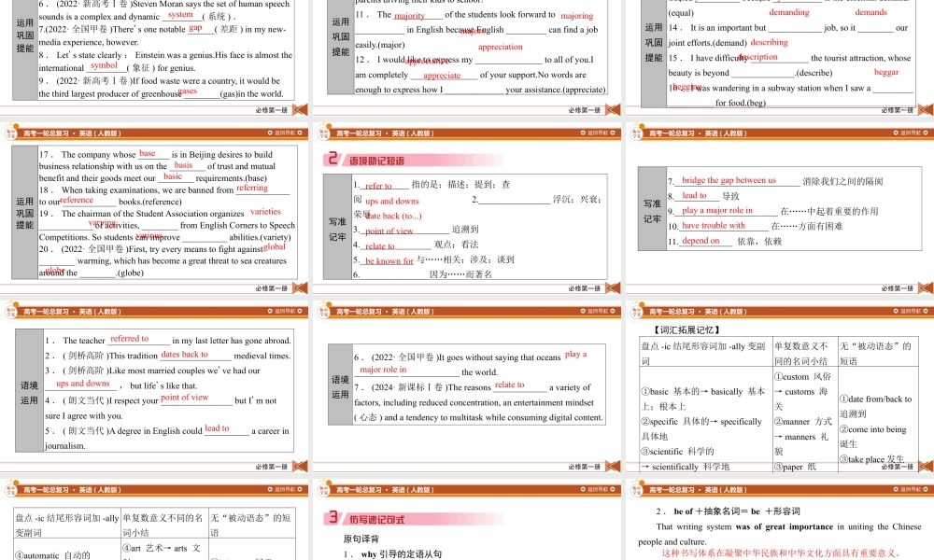This screenshot has height=560, width=934.
Task: Click the round logo on the 语境助记短语 slide
Action: click(x=323, y=133)
